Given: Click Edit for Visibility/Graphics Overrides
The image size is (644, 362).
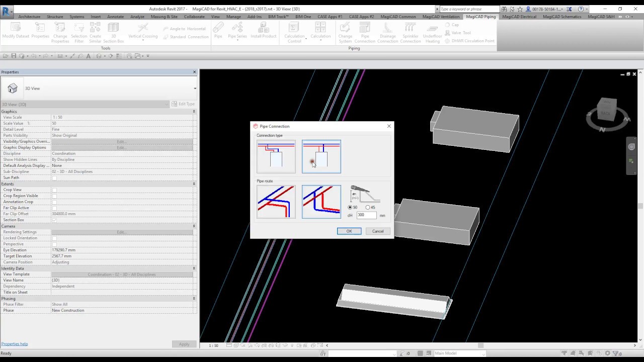Looking at the screenshot, I should (x=121, y=142).
